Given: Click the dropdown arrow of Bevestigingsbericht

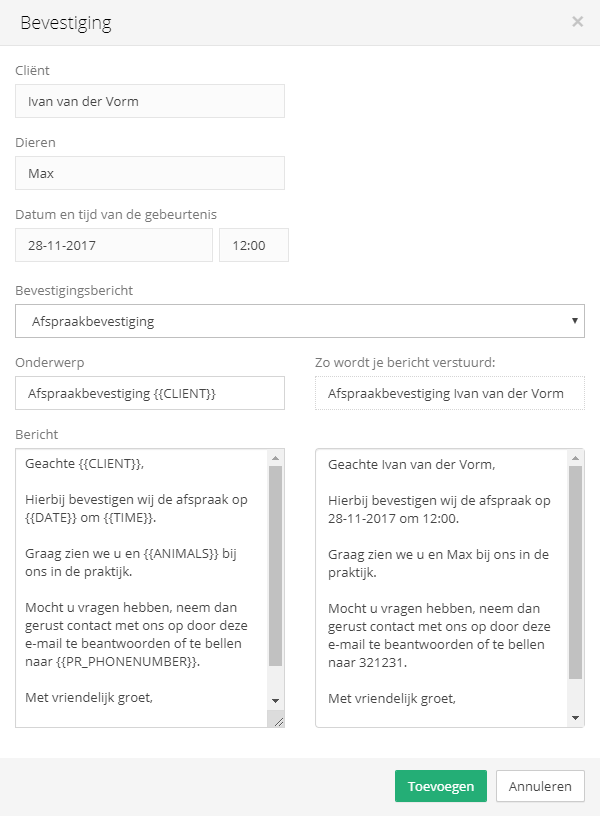Looking at the screenshot, I should [575, 321].
